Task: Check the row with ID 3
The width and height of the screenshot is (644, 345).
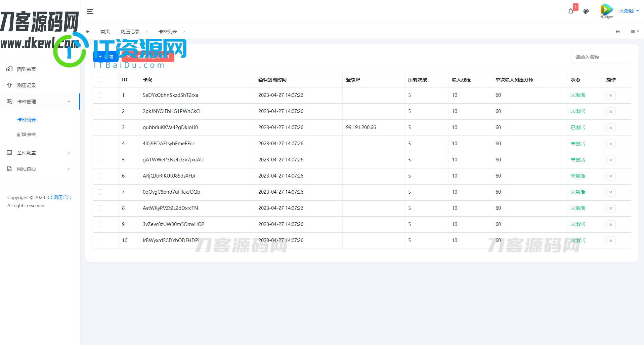Action: [99, 127]
